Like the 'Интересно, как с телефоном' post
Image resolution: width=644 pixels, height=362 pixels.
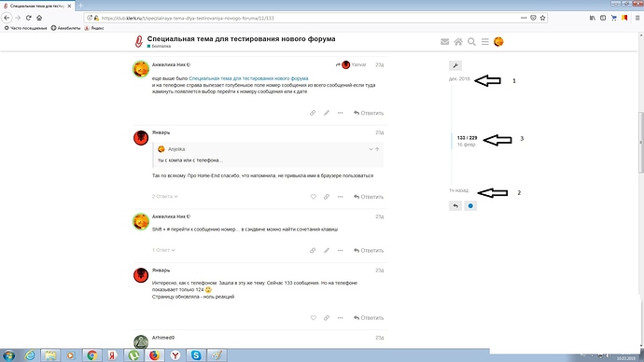(313, 317)
